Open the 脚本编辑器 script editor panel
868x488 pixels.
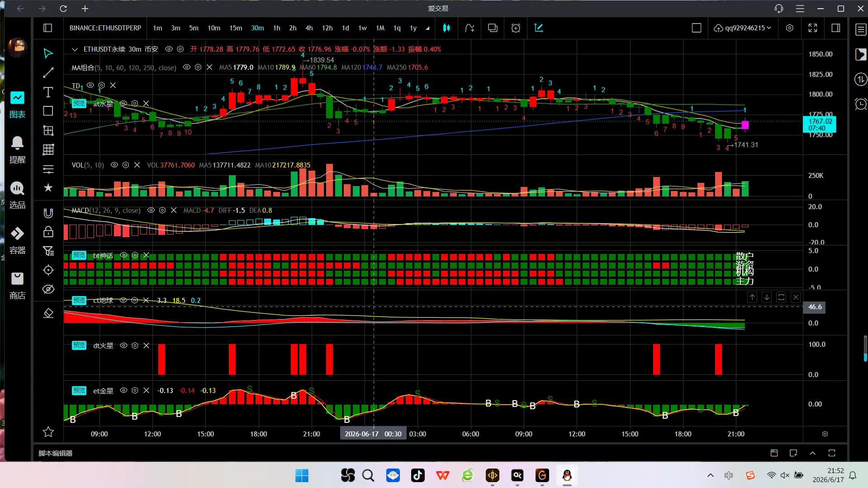click(55, 453)
